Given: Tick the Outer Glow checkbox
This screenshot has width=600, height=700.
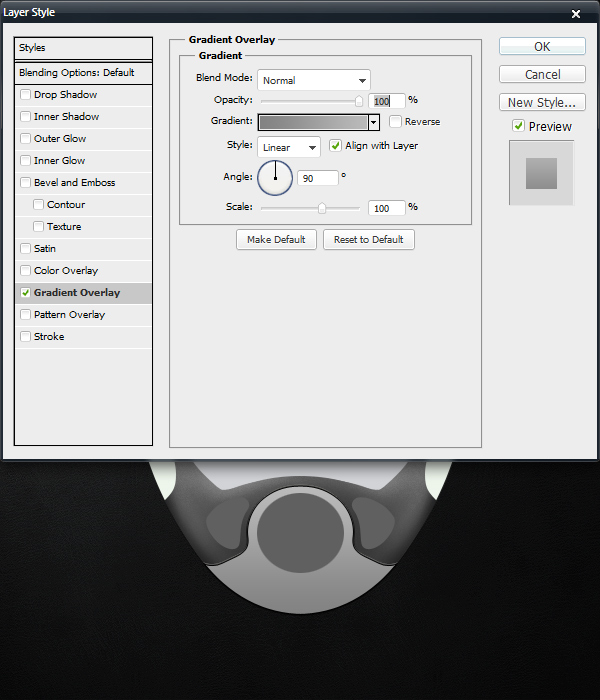Looking at the screenshot, I should tap(25, 138).
